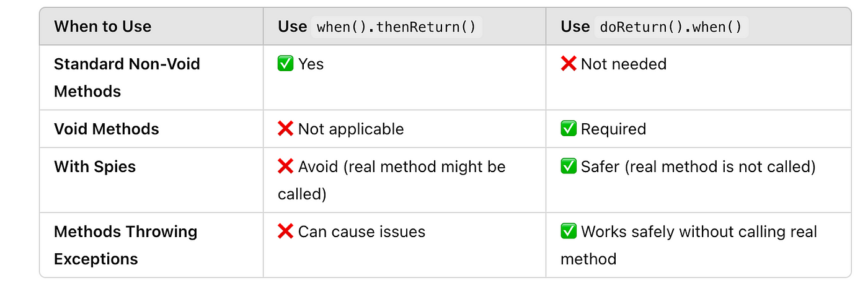Click red X before Avoid real method text

(x=286, y=167)
